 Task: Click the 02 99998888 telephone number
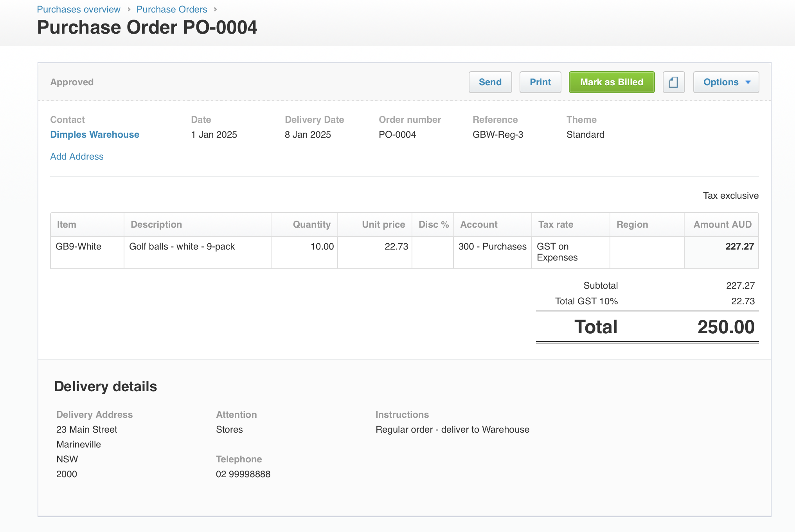pos(243,474)
